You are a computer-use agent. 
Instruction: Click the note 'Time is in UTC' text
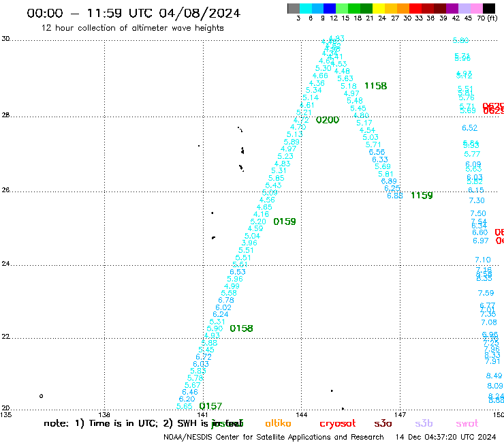123,423
